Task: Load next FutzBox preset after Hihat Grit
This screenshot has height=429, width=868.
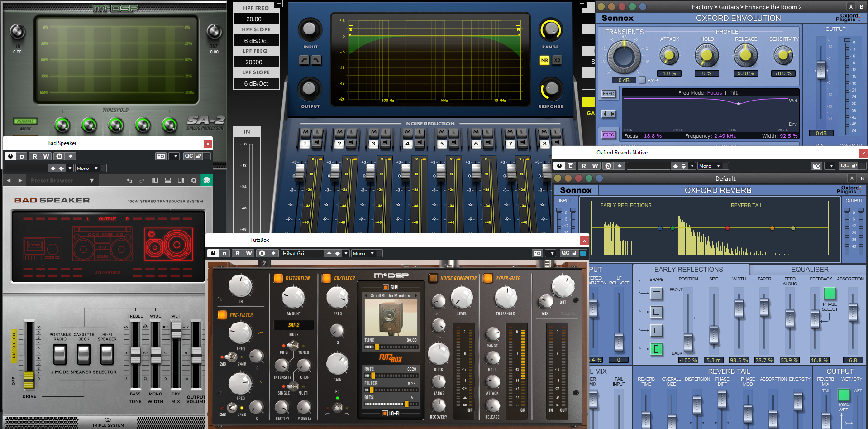Action: 337,253
